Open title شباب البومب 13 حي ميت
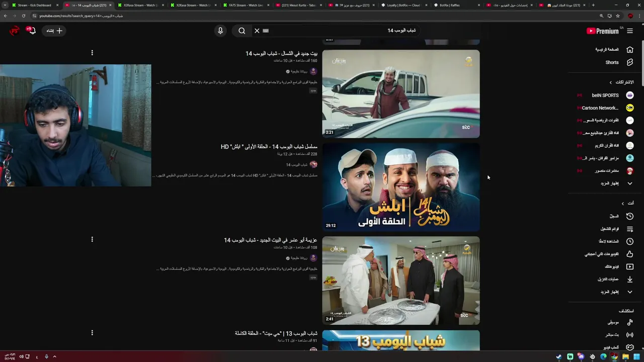644x362 pixels. click(276, 333)
